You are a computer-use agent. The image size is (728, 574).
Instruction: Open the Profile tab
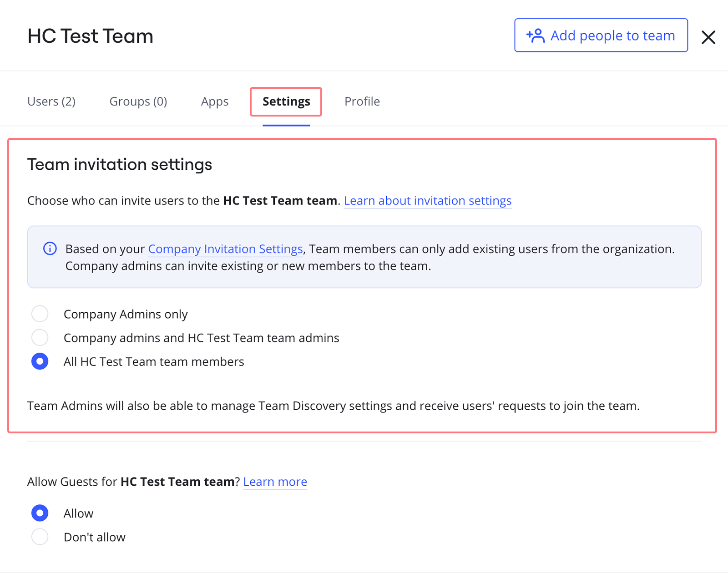pyautogui.click(x=362, y=102)
